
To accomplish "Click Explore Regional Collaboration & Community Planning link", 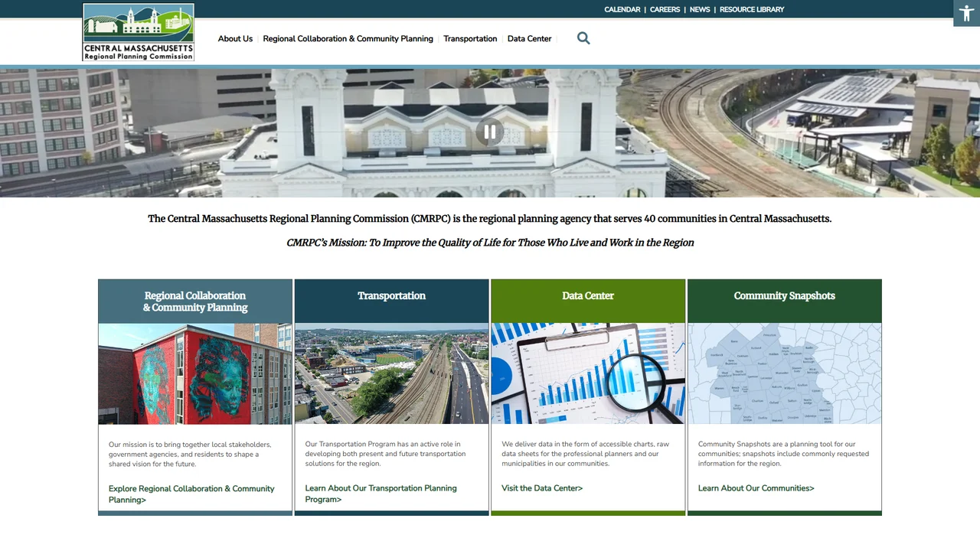I will point(191,494).
